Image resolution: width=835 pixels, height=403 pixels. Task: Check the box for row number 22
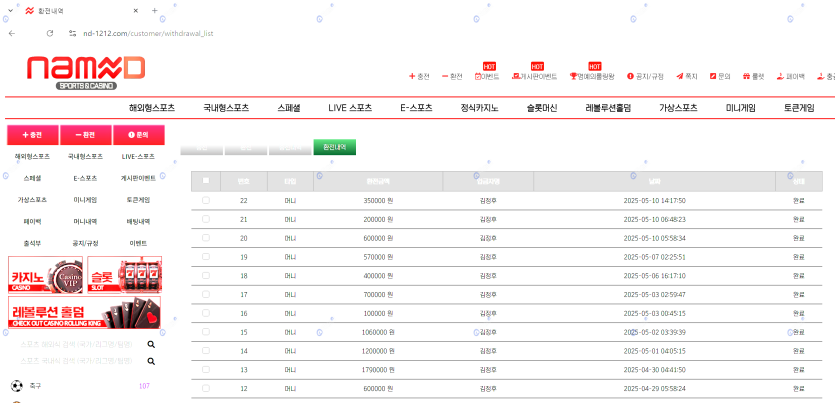pyautogui.click(x=206, y=200)
